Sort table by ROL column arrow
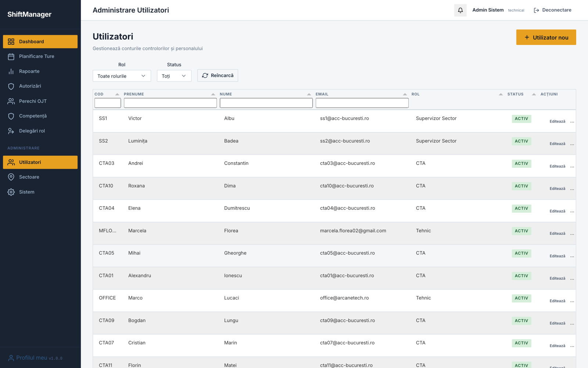The width and height of the screenshot is (588, 368). click(501, 94)
